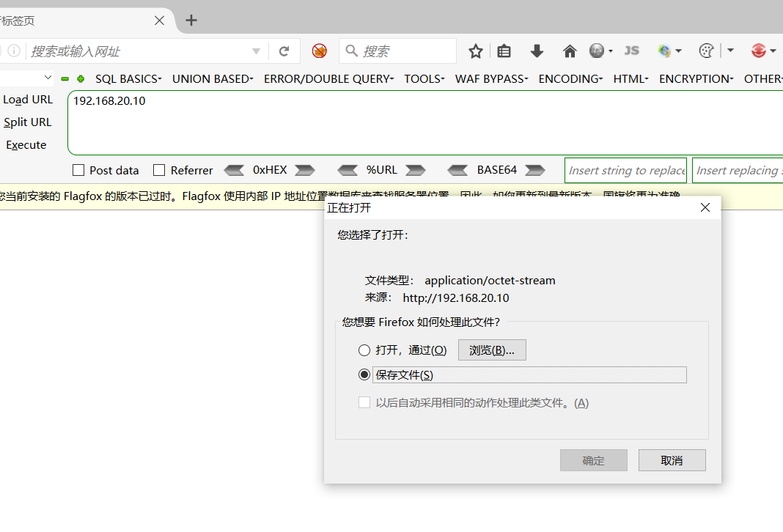Image resolution: width=783 pixels, height=532 pixels.
Task: Click the HackBar URL text area
Action: [x=425, y=122]
